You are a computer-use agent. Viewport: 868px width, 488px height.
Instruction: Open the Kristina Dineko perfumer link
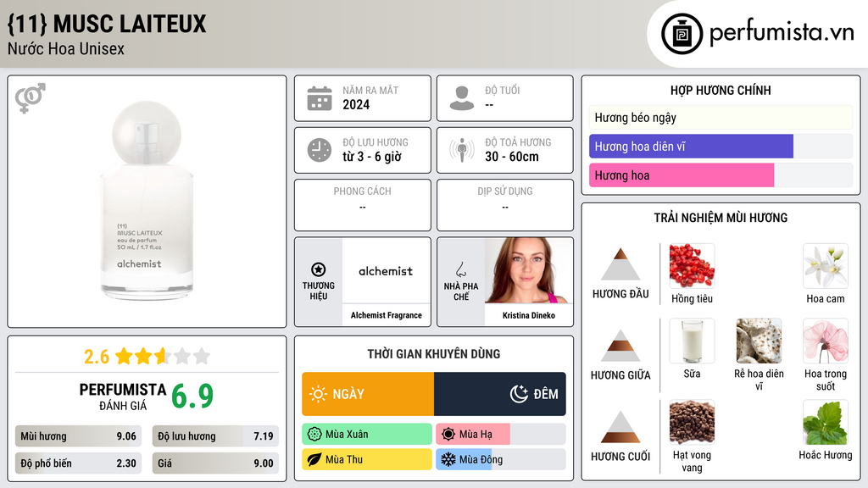[x=529, y=315]
